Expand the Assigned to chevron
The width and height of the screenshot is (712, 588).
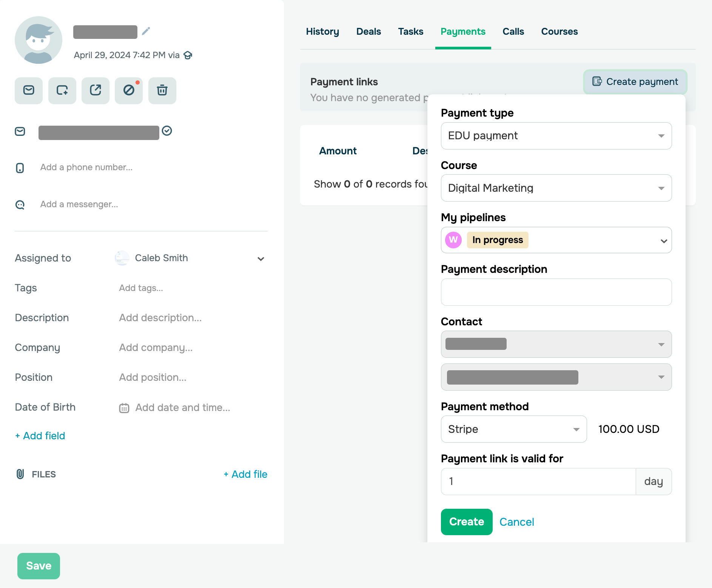point(260,259)
